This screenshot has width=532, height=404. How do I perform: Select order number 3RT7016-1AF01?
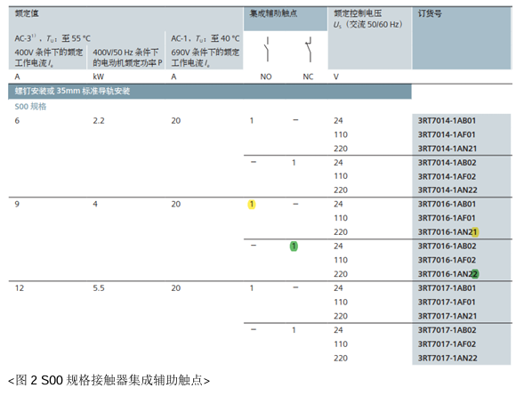pyautogui.click(x=447, y=218)
